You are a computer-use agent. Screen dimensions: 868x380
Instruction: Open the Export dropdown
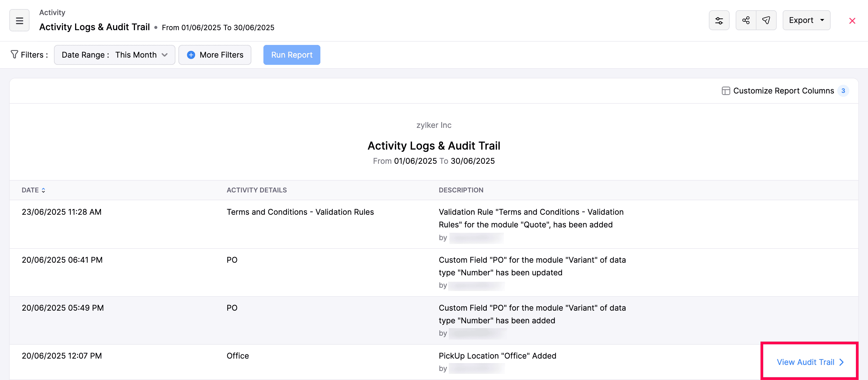806,20
